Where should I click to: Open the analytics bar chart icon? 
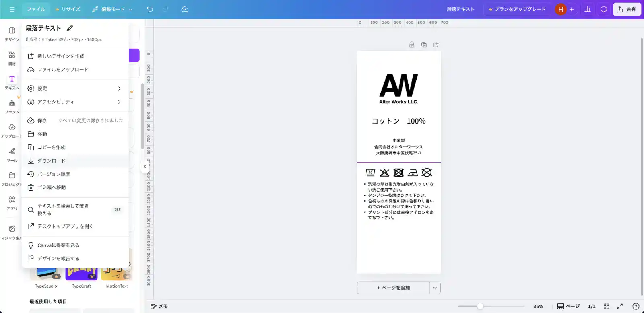587,9
